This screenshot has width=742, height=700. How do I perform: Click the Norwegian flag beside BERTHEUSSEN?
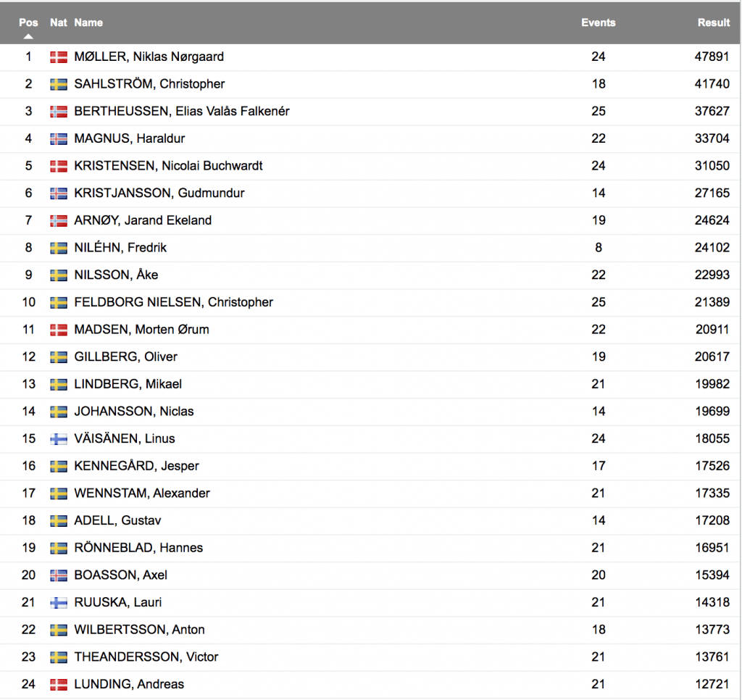(x=59, y=112)
